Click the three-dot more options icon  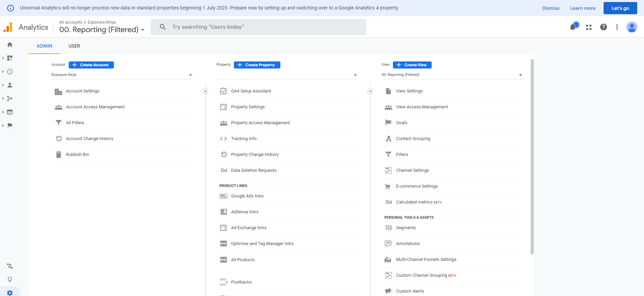coord(617,27)
